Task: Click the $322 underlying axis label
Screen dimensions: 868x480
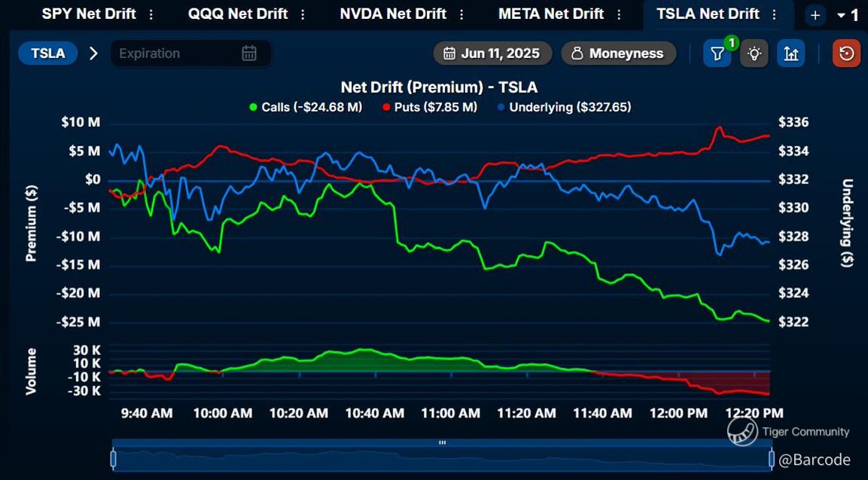Action: (x=793, y=322)
